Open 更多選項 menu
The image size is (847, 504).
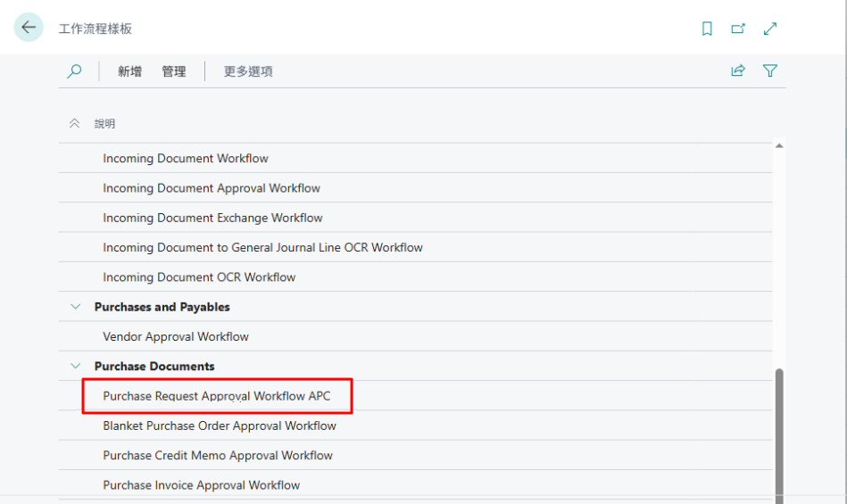point(248,71)
